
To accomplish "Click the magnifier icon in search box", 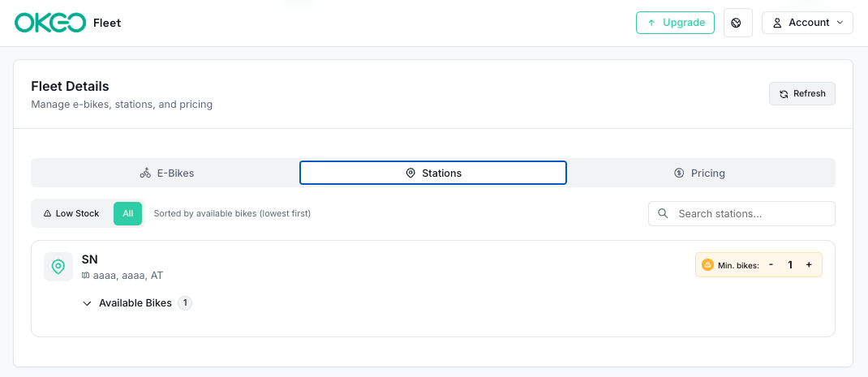I will coord(662,214).
